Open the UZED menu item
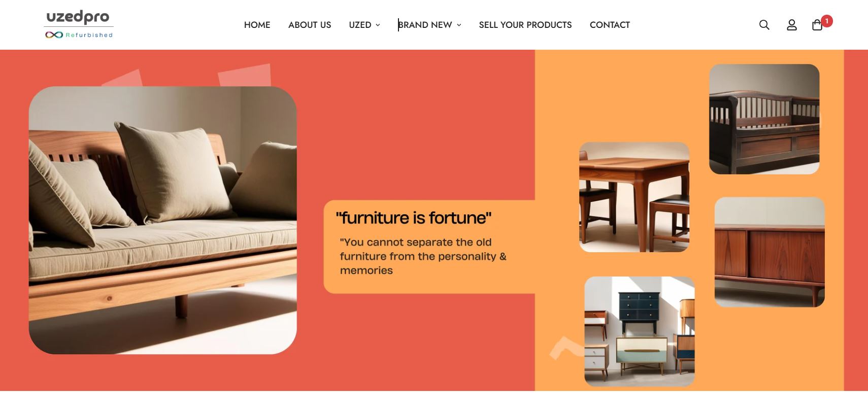The image size is (868, 393). pyautogui.click(x=360, y=25)
